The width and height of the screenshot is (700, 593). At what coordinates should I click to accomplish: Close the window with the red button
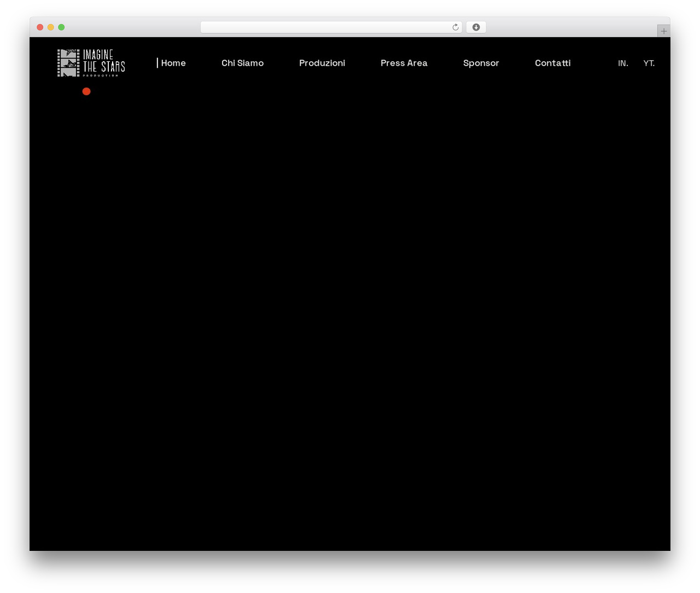pos(40,27)
